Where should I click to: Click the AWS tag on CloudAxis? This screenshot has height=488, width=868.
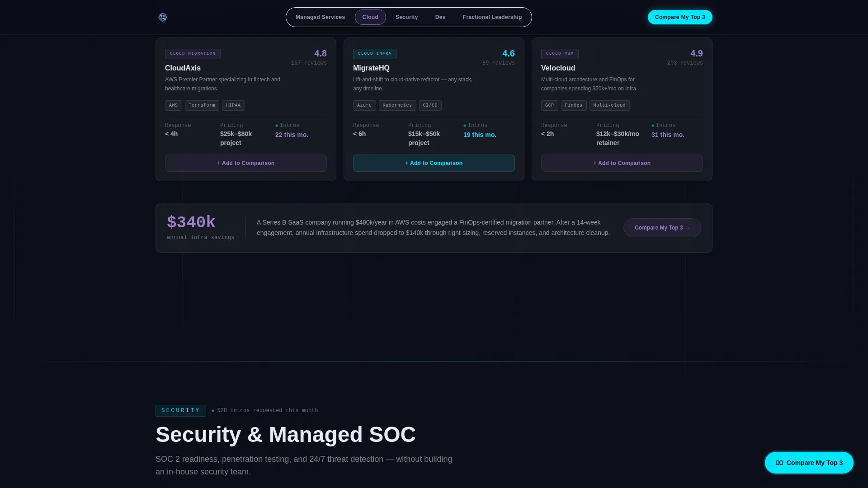(173, 105)
